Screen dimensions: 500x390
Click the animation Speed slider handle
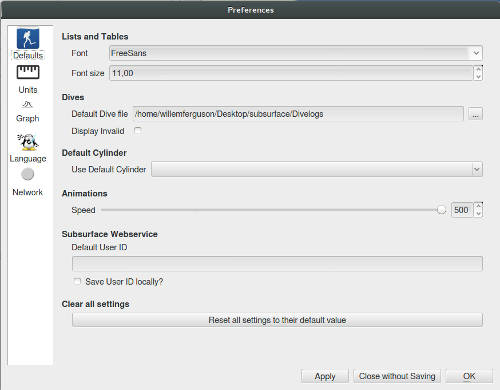pyautogui.click(x=441, y=210)
